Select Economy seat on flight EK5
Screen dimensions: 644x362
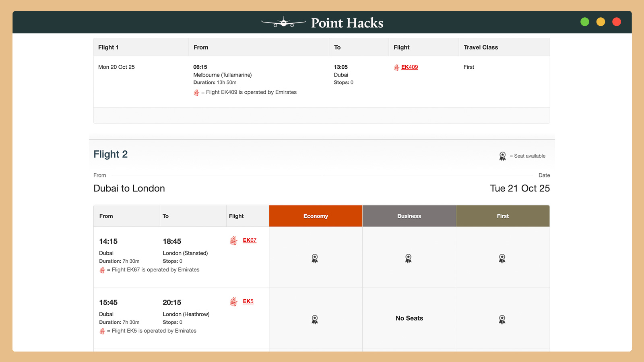point(315,319)
